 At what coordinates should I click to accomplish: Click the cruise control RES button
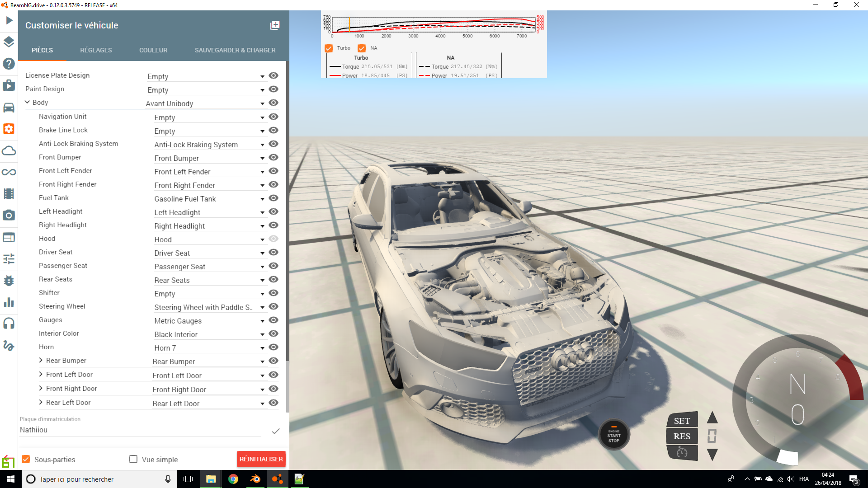(x=682, y=436)
